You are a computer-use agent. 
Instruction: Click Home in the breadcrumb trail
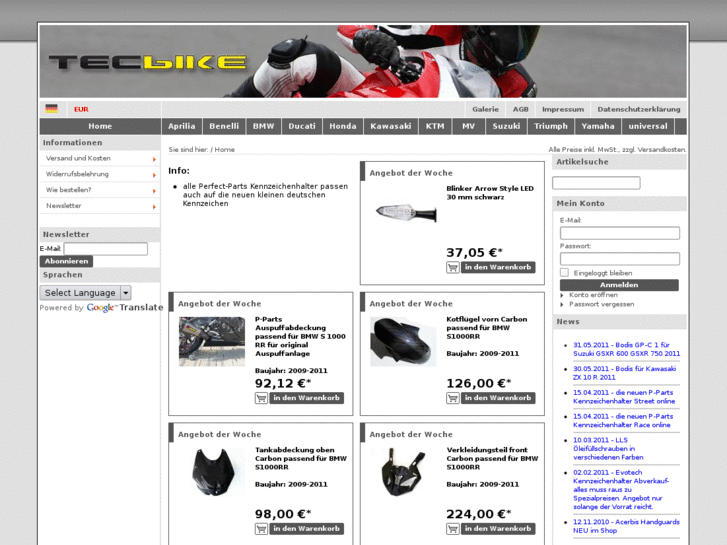click(x=224, y=149)
